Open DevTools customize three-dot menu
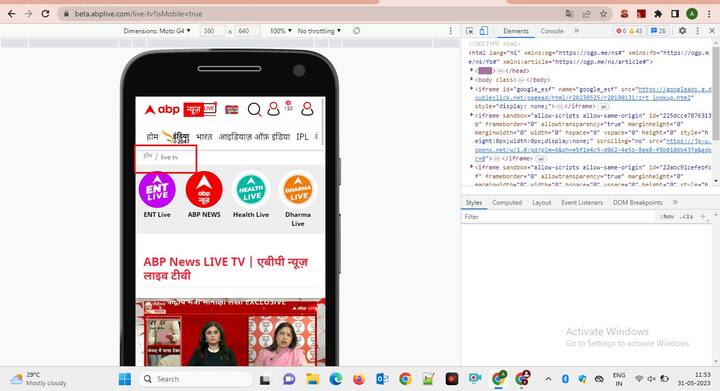Viewport: 720px width, 391px height. click(698, 31)
